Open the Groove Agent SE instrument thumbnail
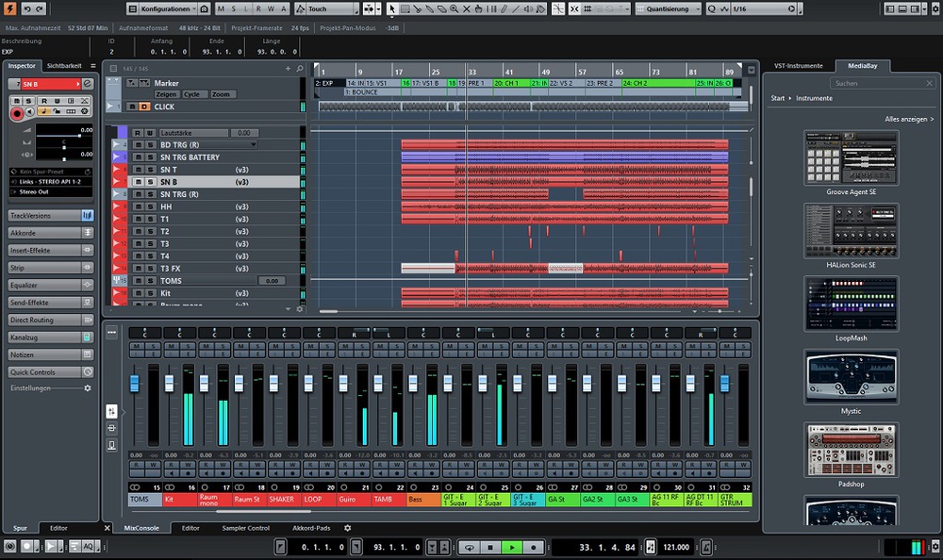 tap(851, 157)
